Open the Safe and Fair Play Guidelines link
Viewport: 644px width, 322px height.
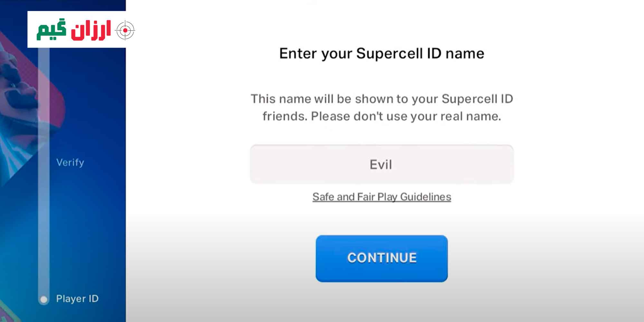pos(382,197)
